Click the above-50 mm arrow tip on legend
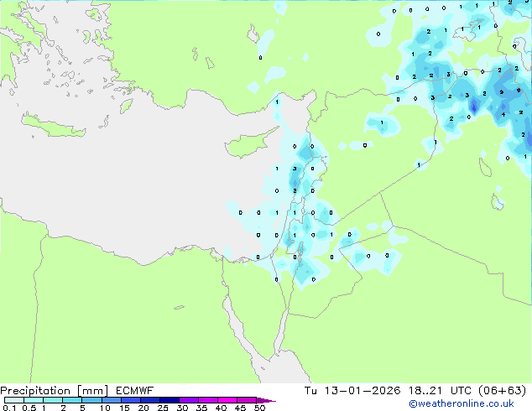 [266, 400]
